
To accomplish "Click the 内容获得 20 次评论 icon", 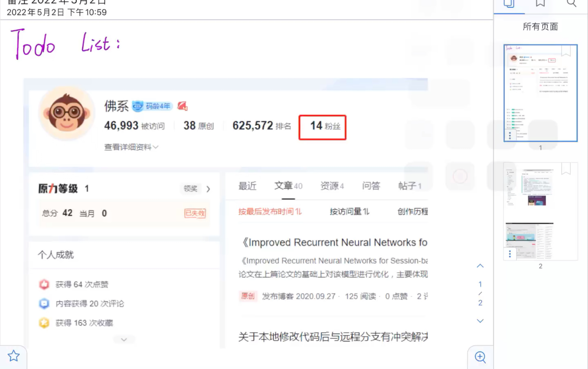I will click(44, 304).
